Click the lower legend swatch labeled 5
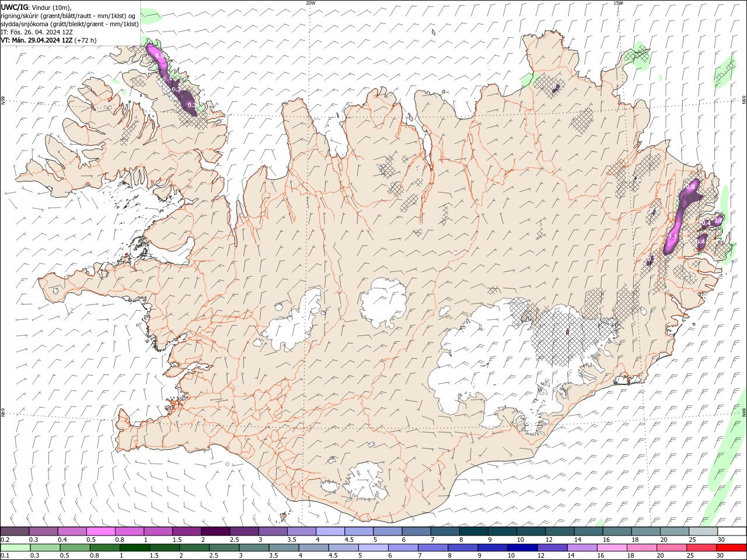This screenshot has width=747, height=560. [x=373, y=547]
